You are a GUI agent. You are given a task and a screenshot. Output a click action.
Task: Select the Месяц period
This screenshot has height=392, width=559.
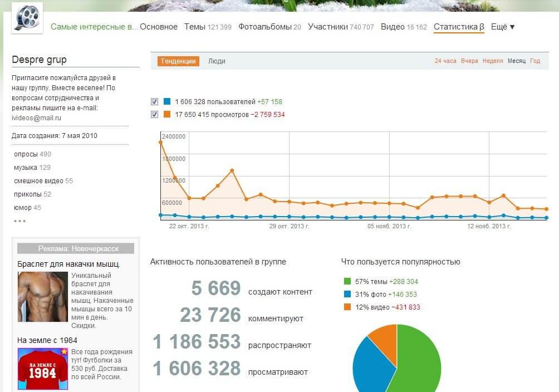(x=517, y=61)
